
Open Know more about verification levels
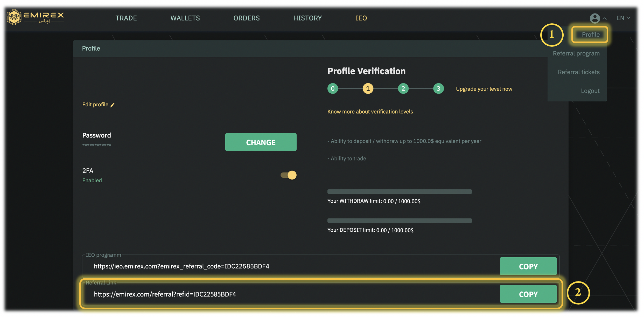(x=370, y=112)
